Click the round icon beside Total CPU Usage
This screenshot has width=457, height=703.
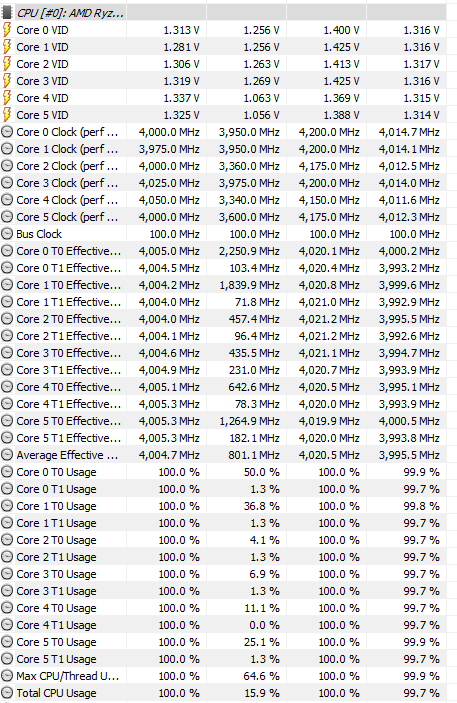tap(7, 693)
